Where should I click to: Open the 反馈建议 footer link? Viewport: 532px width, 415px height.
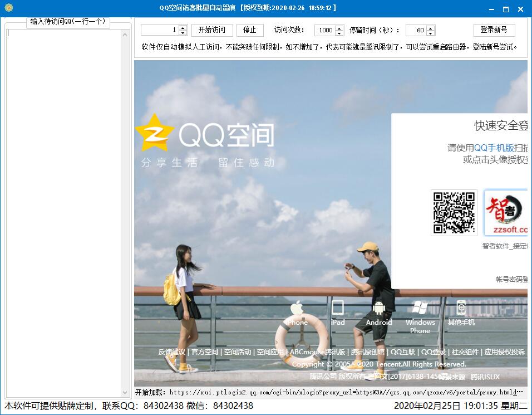tap(171, 352)
